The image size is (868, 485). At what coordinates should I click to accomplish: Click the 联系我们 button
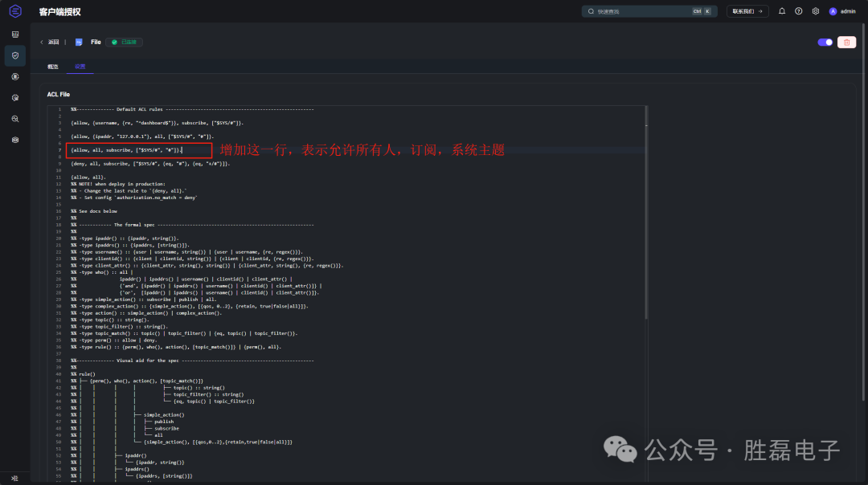[747, 11]
